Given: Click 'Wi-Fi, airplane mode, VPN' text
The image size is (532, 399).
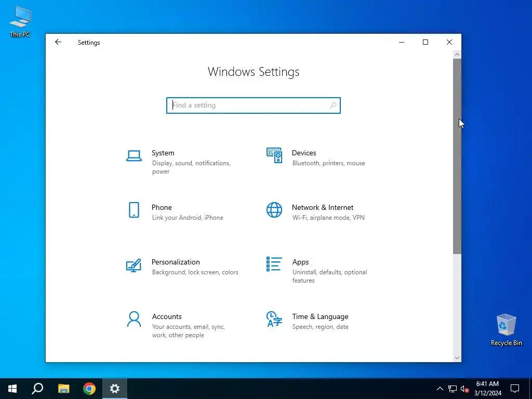Looking at the screenshot, I should (328, 218).
